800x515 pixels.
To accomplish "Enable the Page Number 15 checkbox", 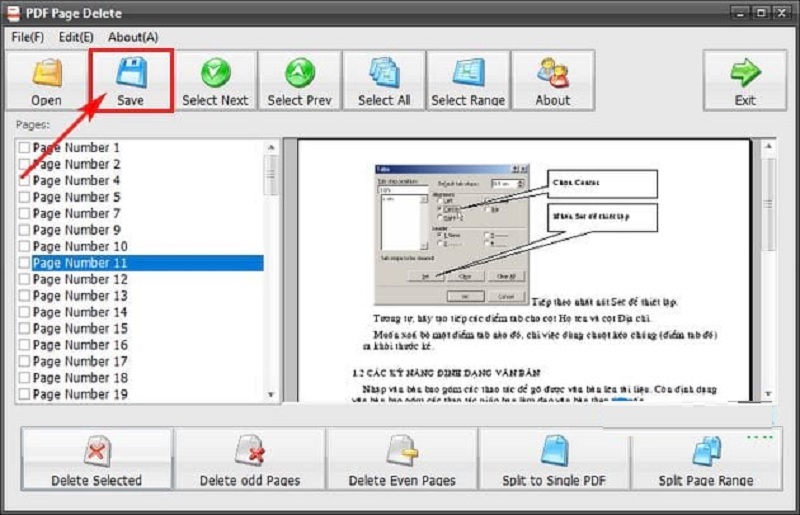I will (24, 329).
